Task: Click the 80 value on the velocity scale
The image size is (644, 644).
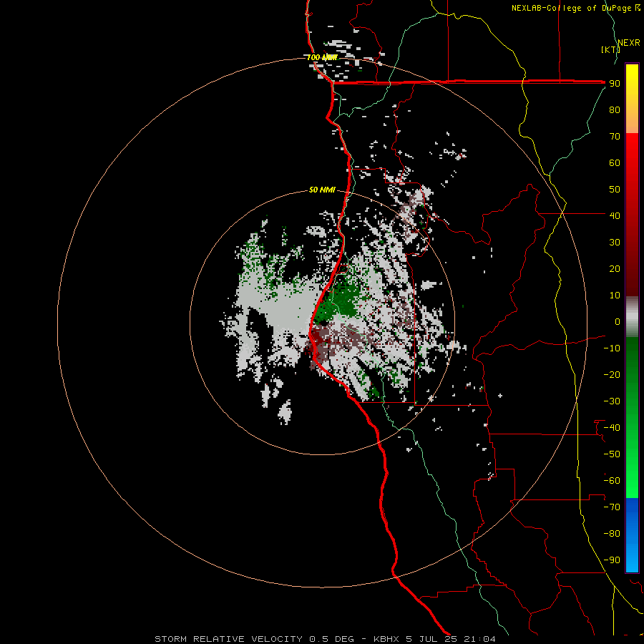Action: pos(615,110)
